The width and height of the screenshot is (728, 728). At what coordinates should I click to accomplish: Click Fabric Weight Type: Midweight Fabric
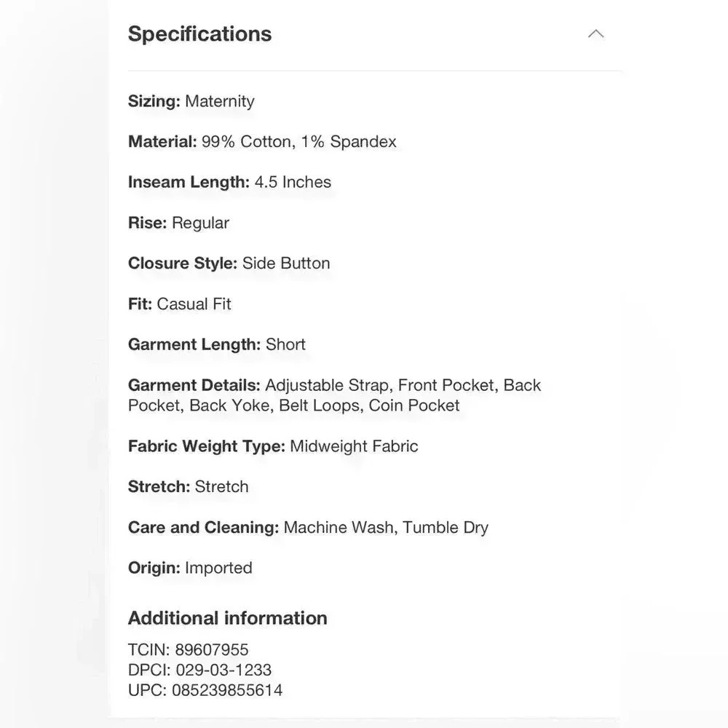pos(273,446)
